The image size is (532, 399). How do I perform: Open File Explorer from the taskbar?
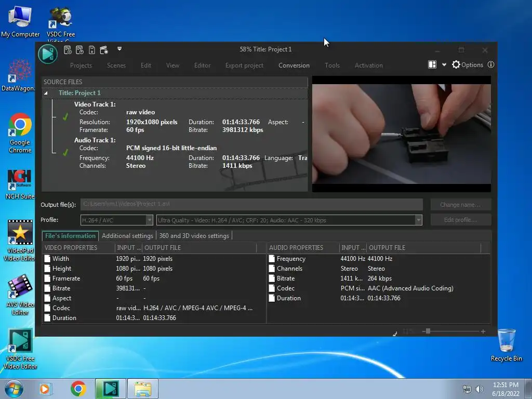point(143,389)
